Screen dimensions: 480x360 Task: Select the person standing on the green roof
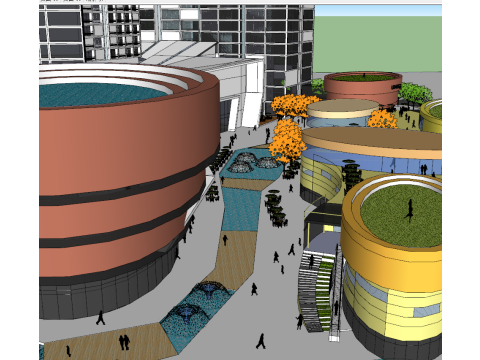[x=410, y=211]
